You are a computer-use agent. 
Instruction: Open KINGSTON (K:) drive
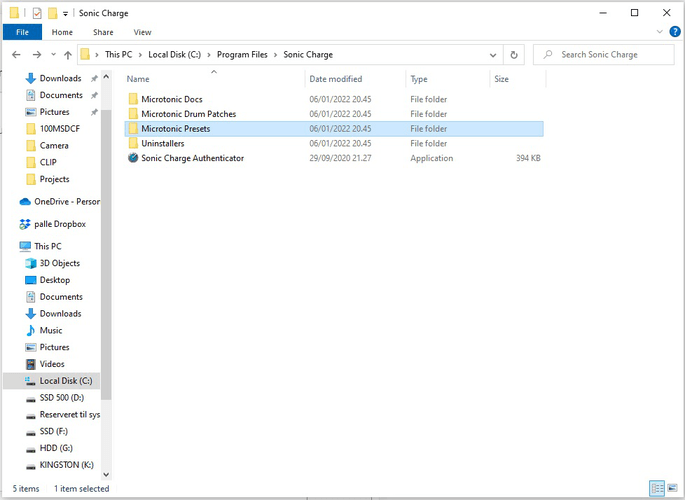coord(66,465)
